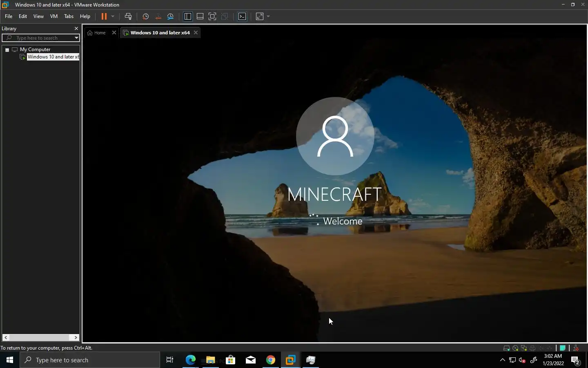Send Ctrl+Alt+Del to the virtual machine
The height and width of the screenshot is (368, 588).
[x=128, y=16]
